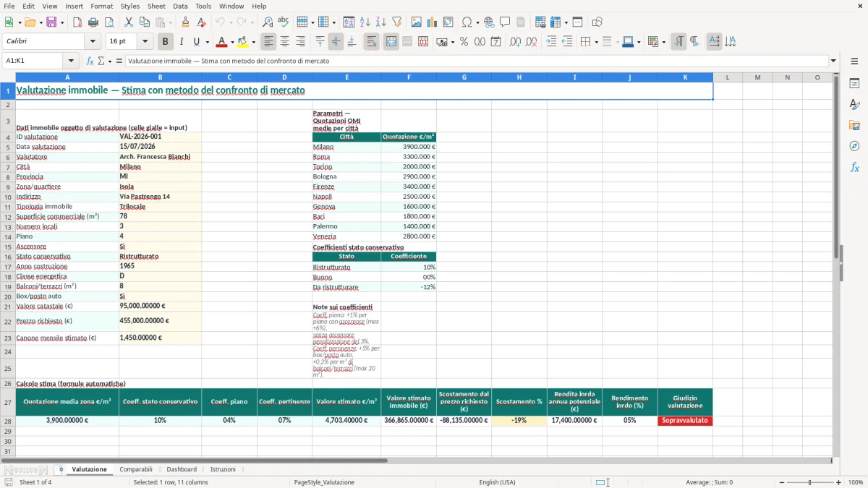The image size is (868, 488).
Task: Open sidebar Navigator compass icon
Action: pos(854,146)
